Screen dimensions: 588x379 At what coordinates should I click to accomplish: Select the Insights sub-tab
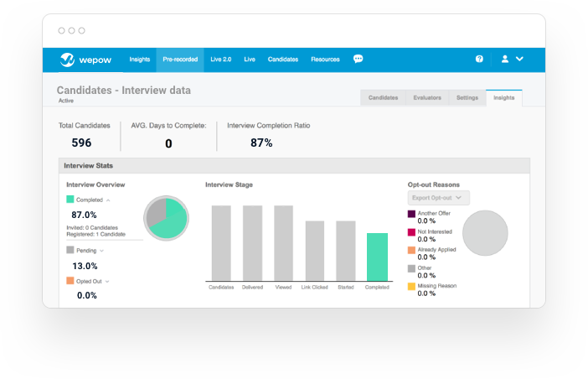[x=504, y=98]
